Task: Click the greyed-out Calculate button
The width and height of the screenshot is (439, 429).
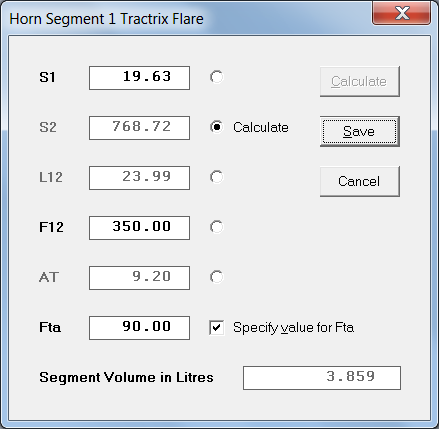Action: (x=360, y=81)
